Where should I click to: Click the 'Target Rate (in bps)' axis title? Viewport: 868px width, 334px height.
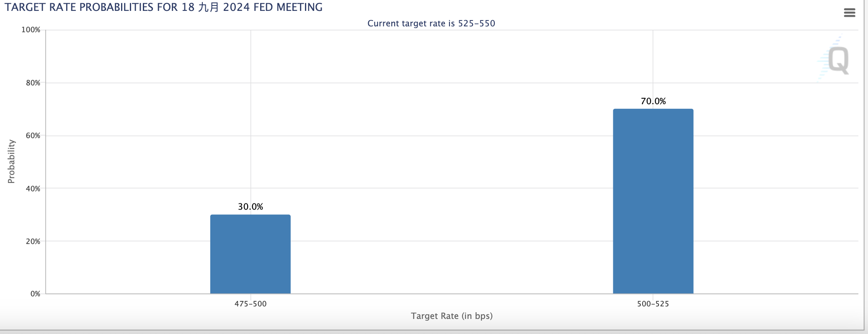(452, 316)
